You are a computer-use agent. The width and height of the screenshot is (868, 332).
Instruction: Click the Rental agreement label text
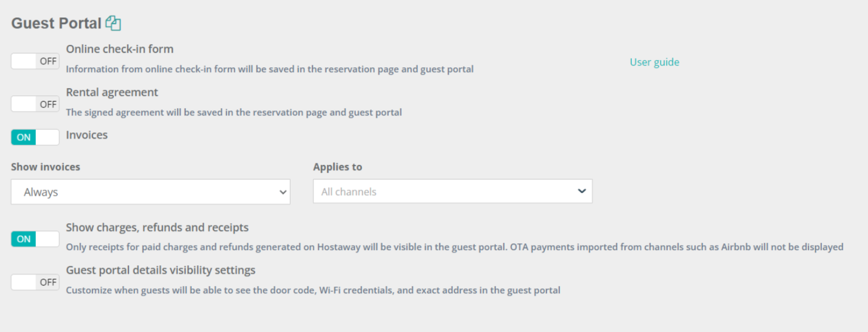112,92
